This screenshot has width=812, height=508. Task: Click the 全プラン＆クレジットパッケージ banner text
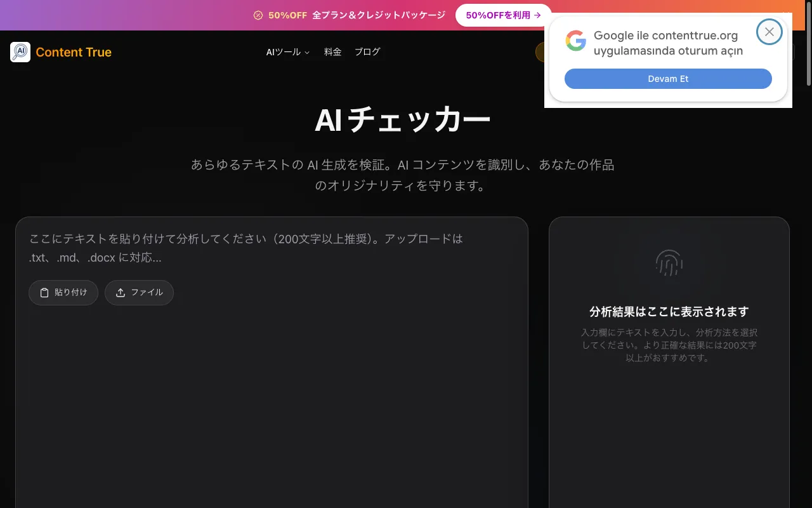point(379,15)
